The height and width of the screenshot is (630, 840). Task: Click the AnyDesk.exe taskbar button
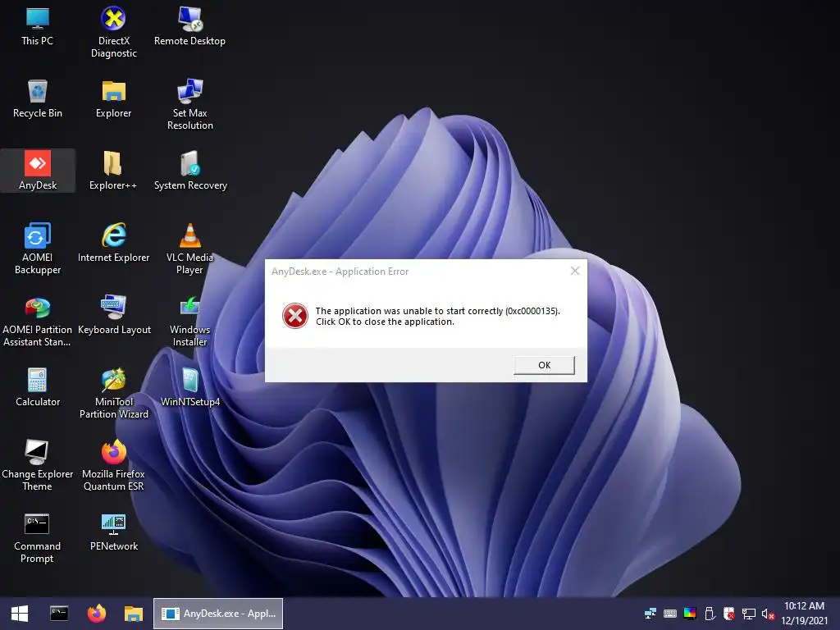click(218, 614)
